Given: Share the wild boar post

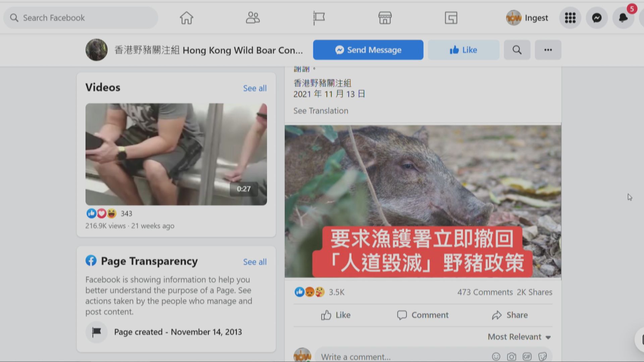Looking at the screenshot, I should (510, 315).
